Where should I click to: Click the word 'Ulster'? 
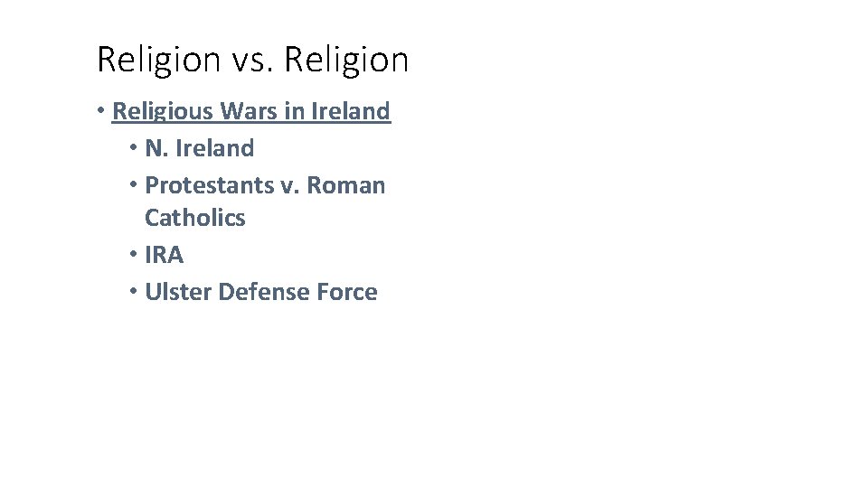point(178,292)
